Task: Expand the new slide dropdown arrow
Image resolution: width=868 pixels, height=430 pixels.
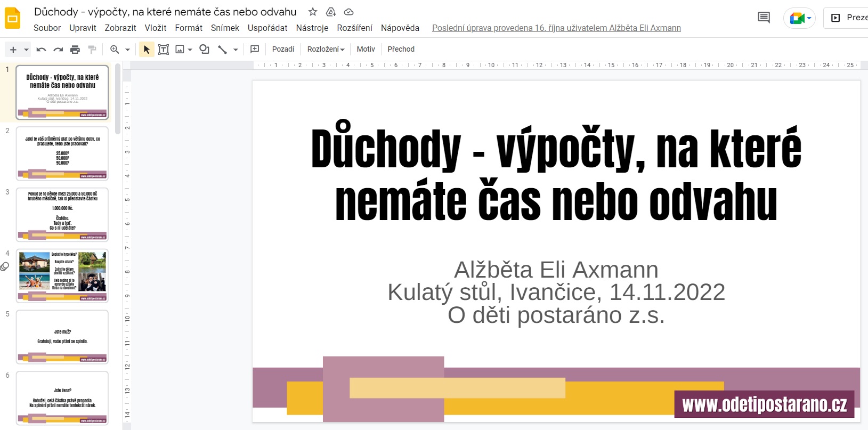Action: pos(26,50)
